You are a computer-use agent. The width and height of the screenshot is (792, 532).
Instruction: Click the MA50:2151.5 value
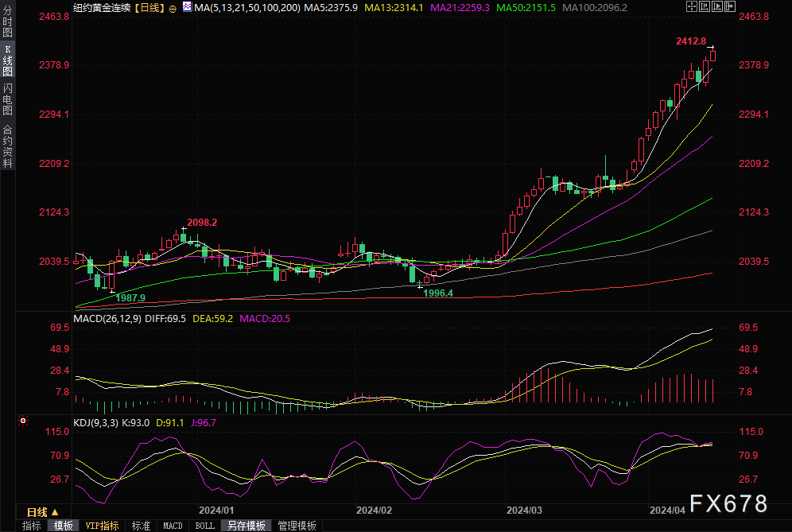pyautogui.click(x=526, y=8)
